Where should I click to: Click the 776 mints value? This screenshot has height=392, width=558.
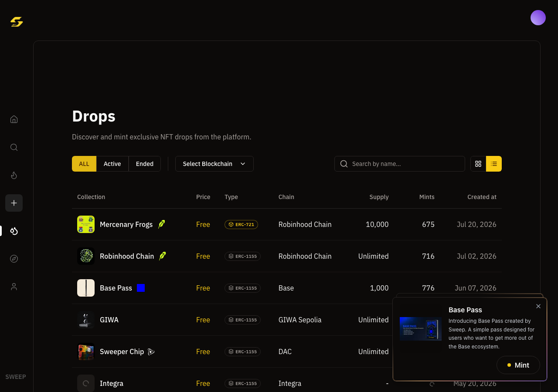click(x=428, y=288)
